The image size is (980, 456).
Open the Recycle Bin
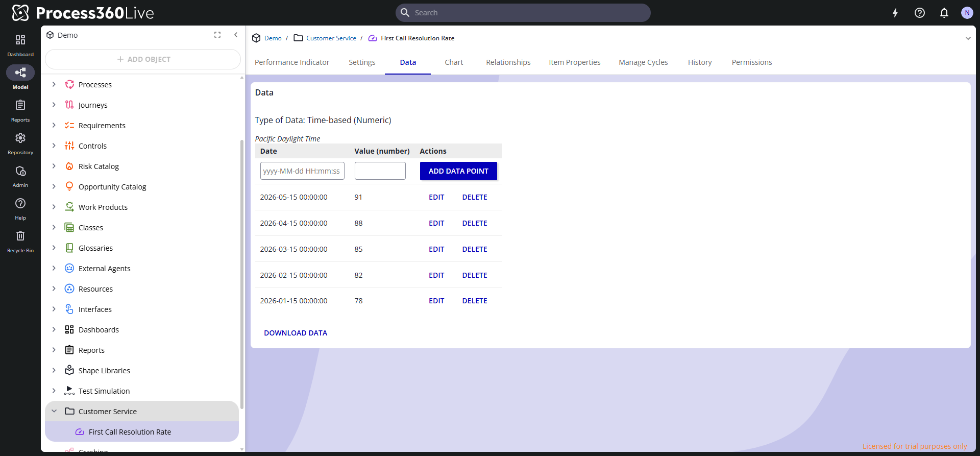(x=20, y=242)
